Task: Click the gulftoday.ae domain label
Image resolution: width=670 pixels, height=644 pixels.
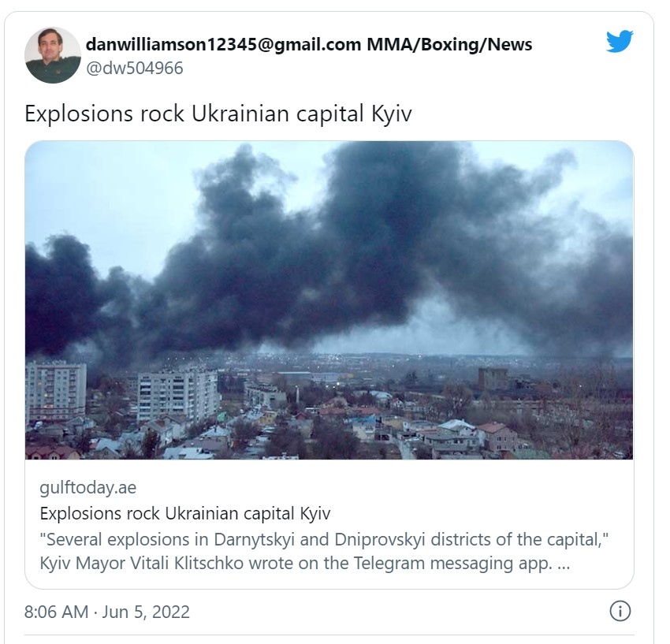Action: tap(88, 488)
